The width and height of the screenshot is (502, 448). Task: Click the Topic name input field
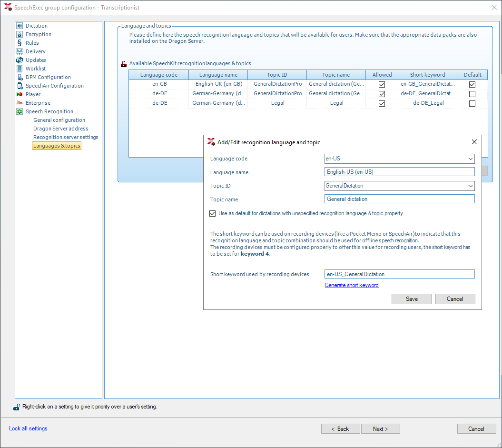coord(399,199)
